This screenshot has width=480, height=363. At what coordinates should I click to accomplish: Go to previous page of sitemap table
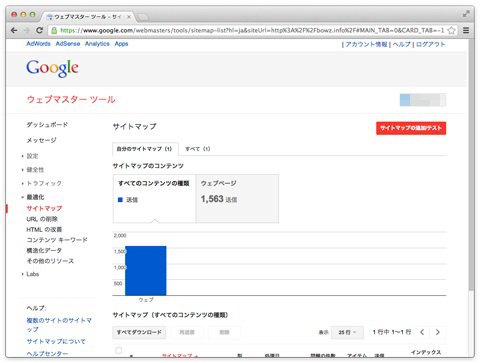422,332
